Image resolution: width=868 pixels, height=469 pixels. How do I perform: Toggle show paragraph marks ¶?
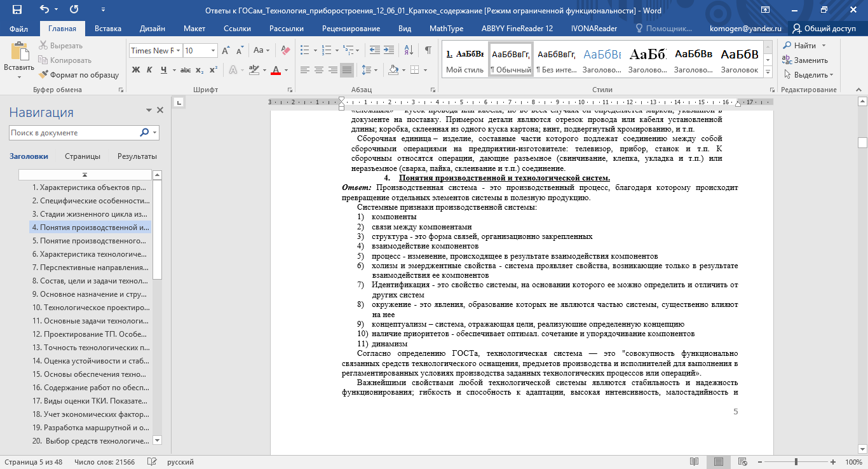(428, 50)
